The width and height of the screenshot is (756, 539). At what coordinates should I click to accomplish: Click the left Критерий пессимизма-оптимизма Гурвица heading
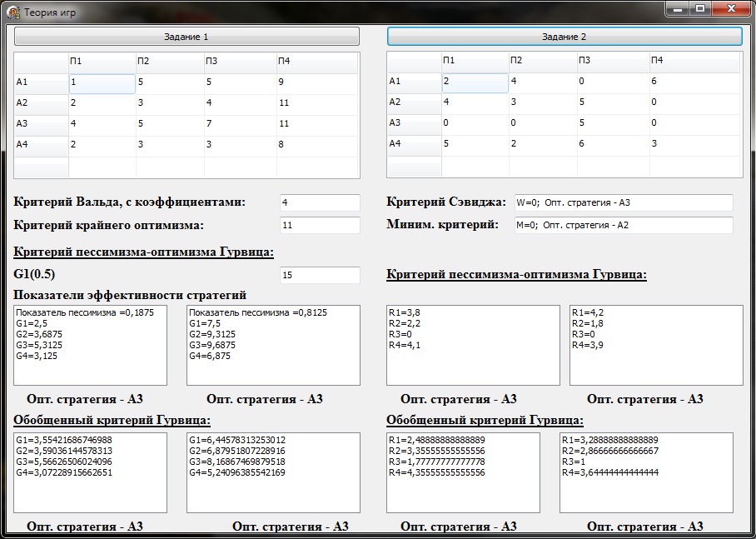[x=144, y=252]
